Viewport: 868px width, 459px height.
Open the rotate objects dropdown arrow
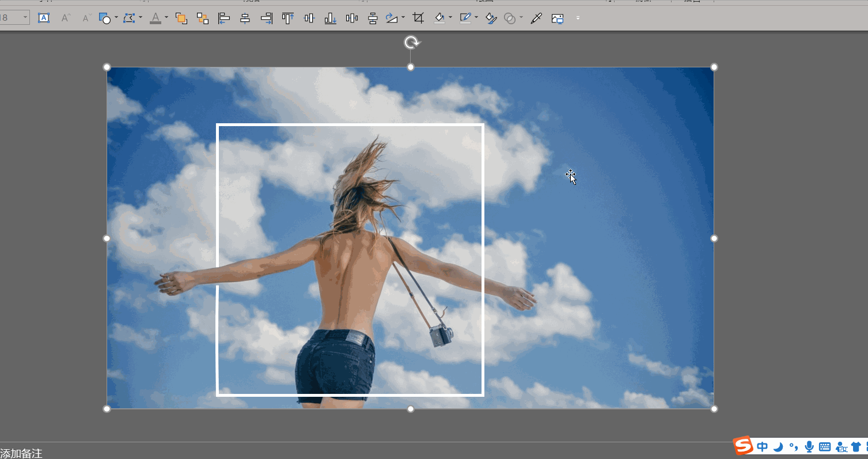[x=403, y=18]
